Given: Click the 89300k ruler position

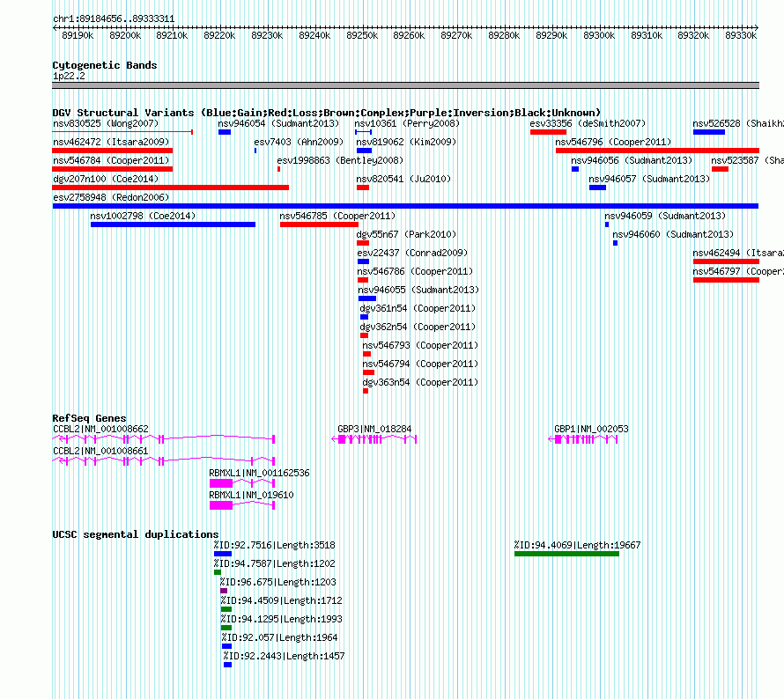Looking at the screenshot, I should [599, 35].
